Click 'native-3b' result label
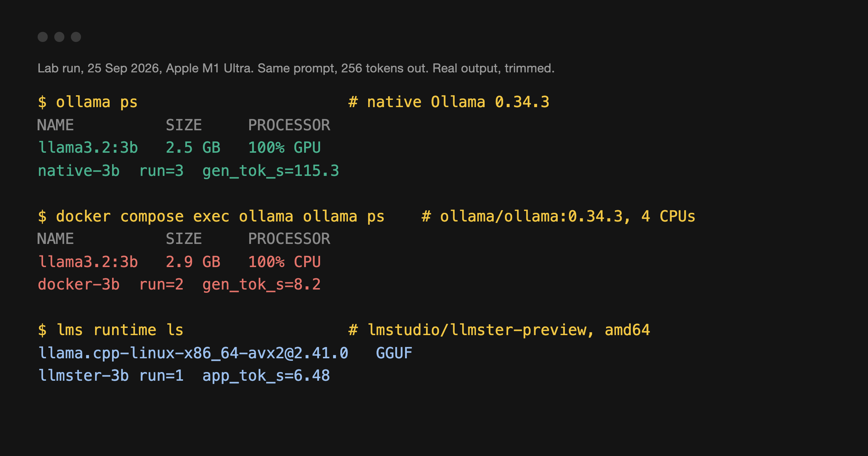The height and width of the screenshot is (456, 868). click(x=79, y=171)
